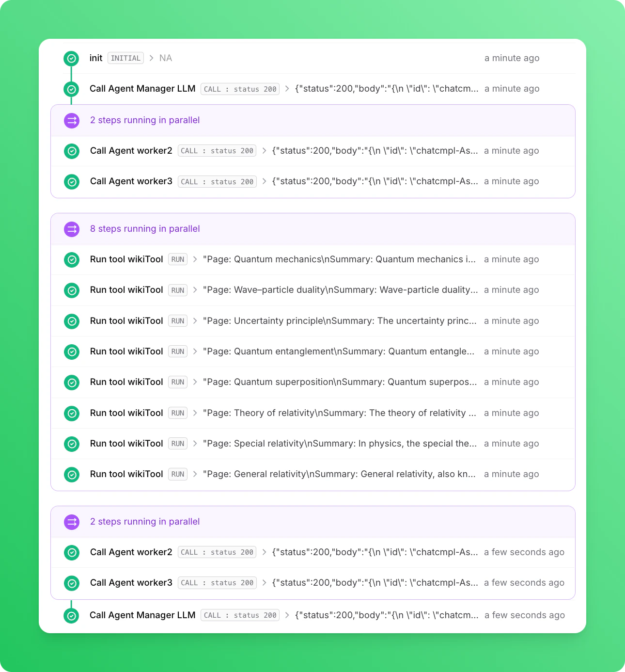Click the check icon on the Quantum entanglement row
The width and height of the screenshot is (625, 672).
click(72, 352)
